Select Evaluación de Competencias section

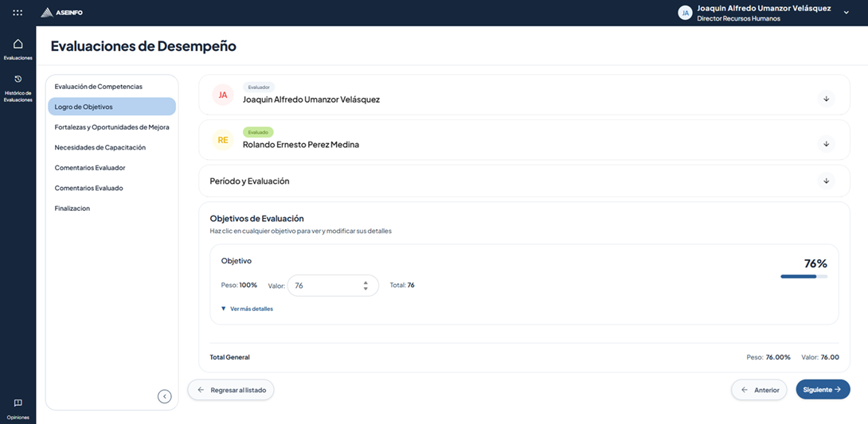pyautogui.click(x=111, y=86)
